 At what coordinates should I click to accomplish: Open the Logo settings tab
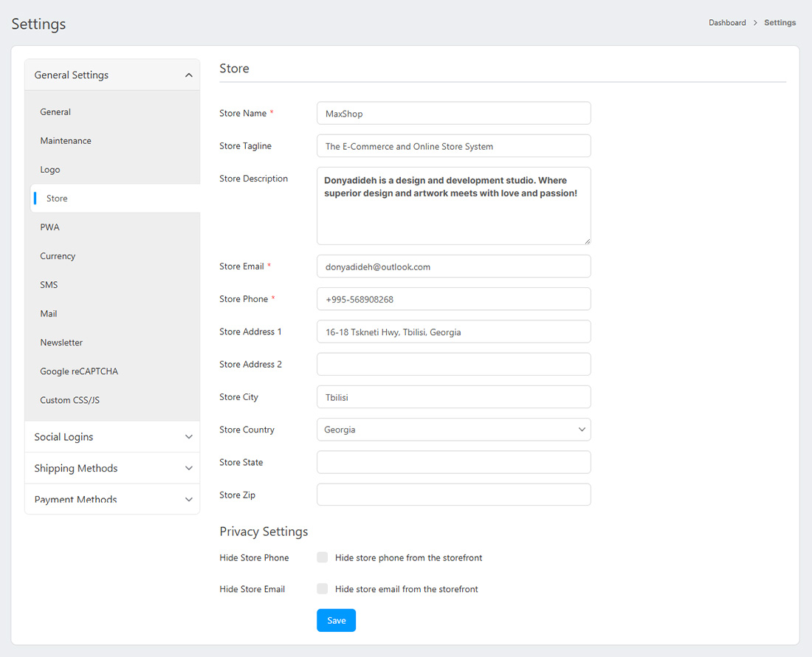click(50, 170)
